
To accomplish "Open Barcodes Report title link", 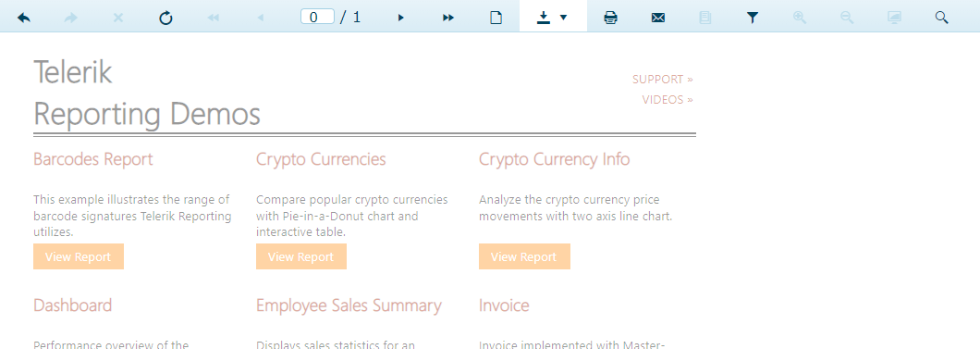I will 93,159.
